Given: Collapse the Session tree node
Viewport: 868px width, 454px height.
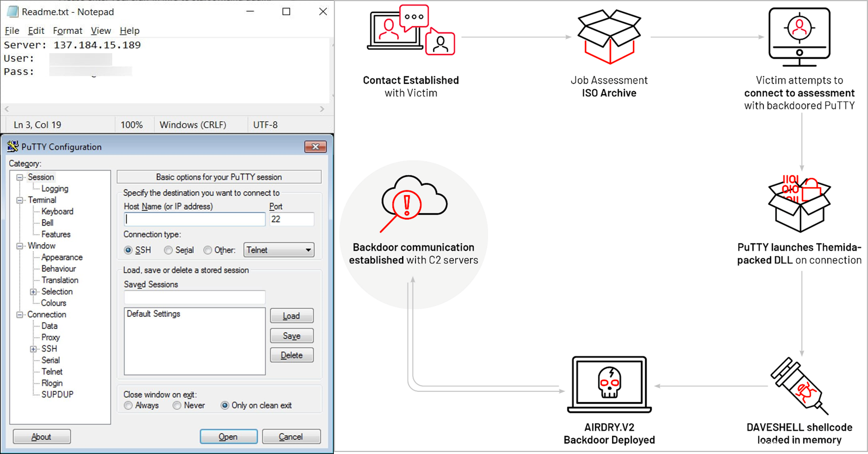Looking at the screenshot, I should tap(20, 177).
